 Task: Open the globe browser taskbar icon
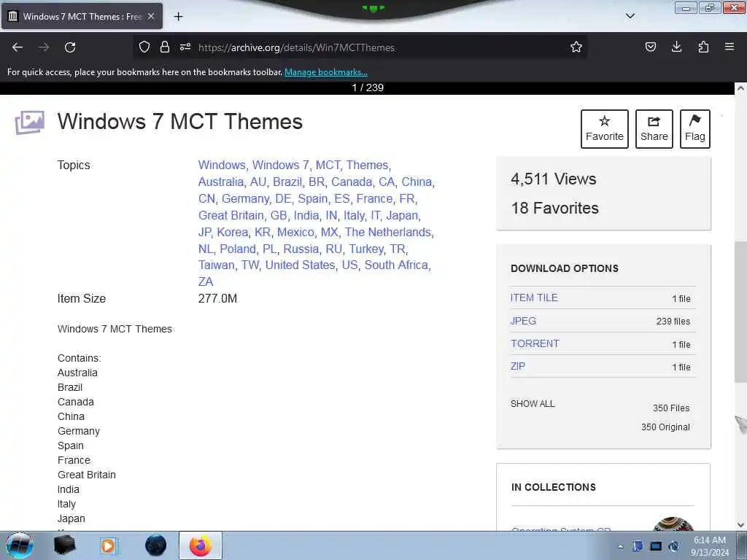pos(156,545)
